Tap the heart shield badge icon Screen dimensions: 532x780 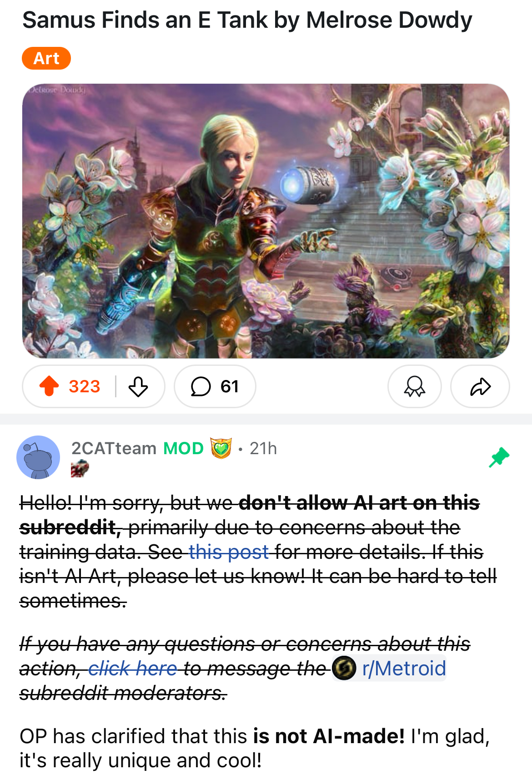pos(221,448)
